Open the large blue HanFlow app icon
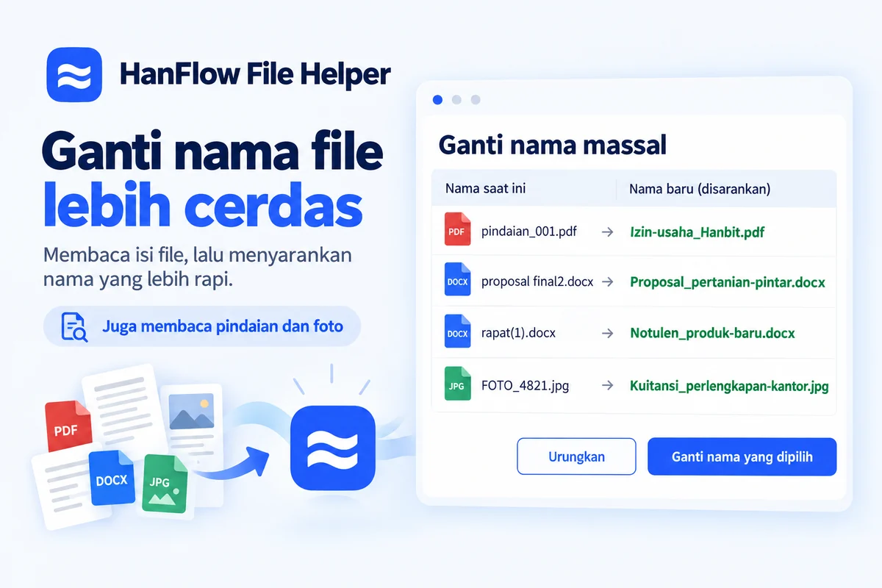Screen dimensions: 882x588 coord(333,448)
